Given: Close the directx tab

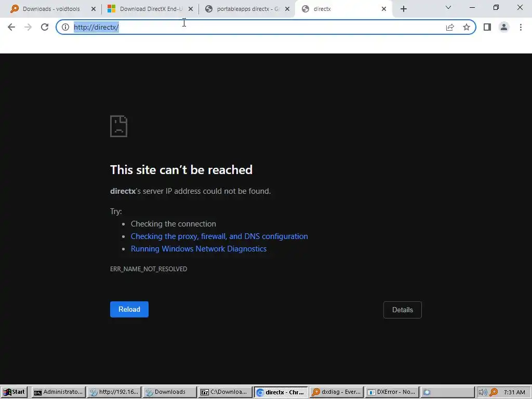Looking at the screenshot, I should click(384, 9).
